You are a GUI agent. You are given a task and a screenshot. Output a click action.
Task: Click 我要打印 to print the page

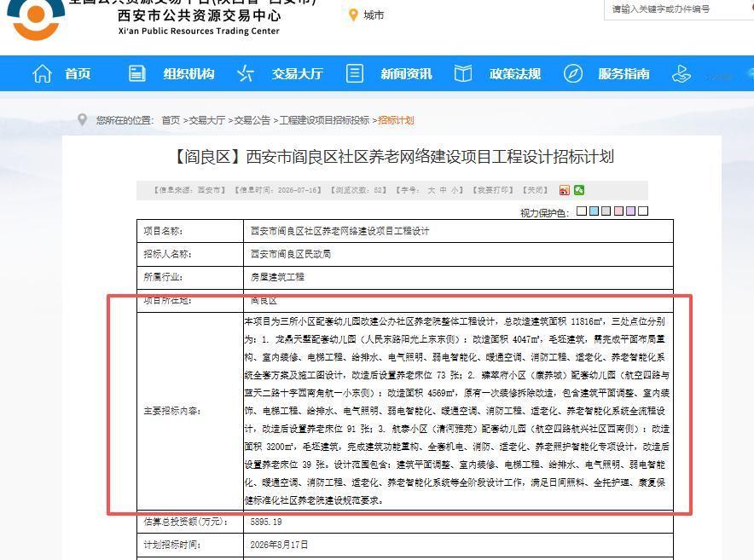pyautogui.click(x=493, y=190)
